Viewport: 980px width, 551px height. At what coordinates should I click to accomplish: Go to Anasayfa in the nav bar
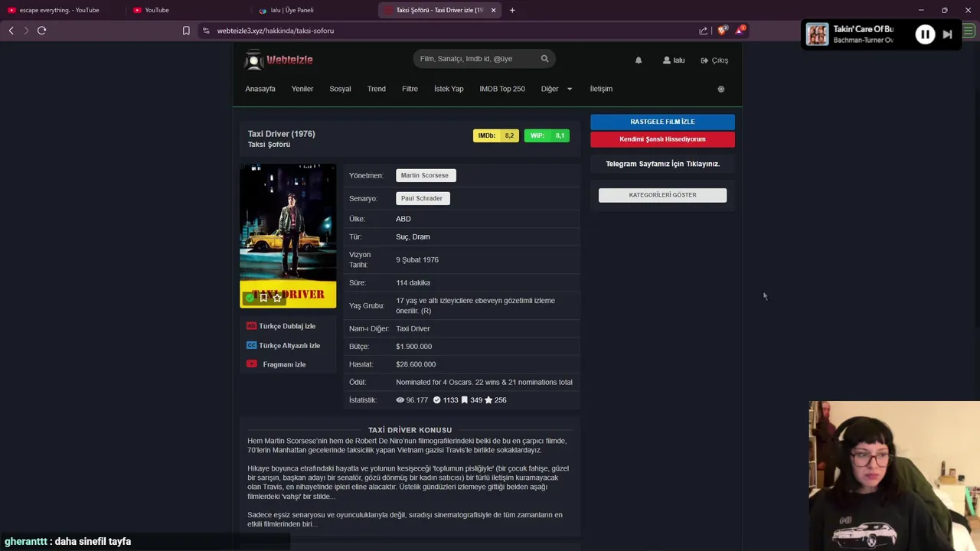tap(260, 89)
